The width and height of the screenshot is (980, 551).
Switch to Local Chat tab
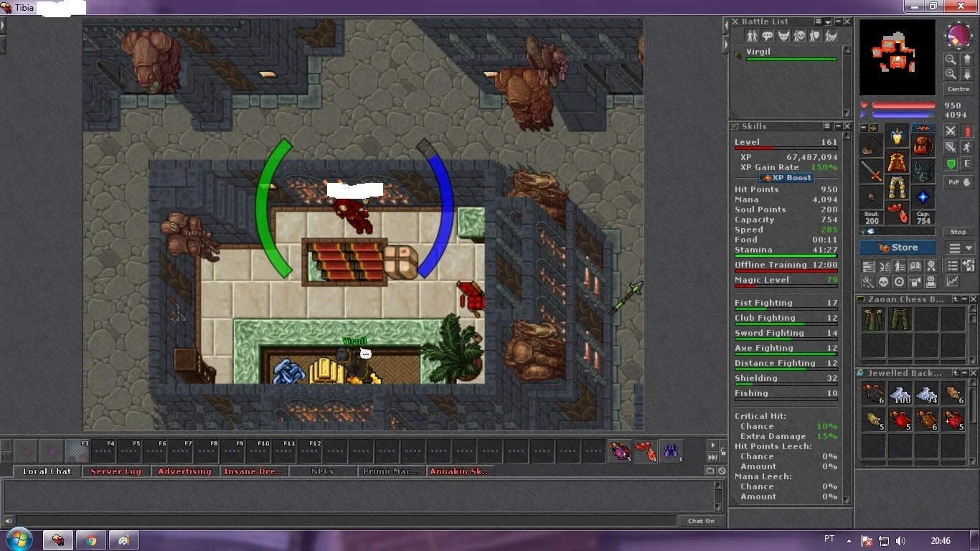(47, 471)
